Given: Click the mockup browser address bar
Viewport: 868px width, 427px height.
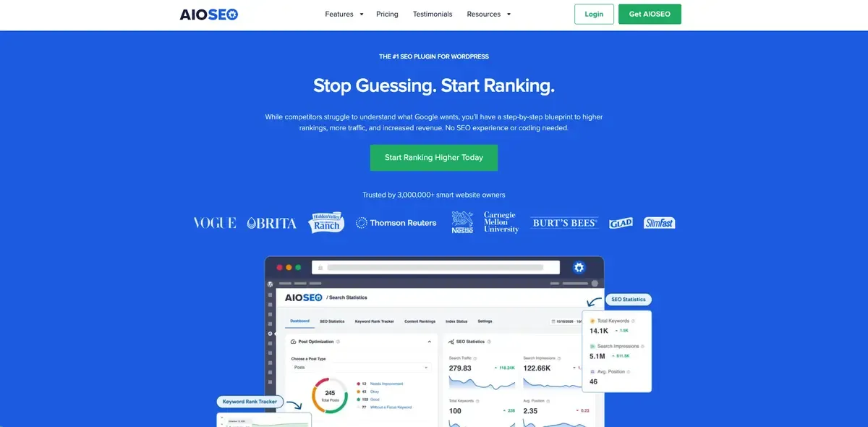Looking at the screenshot, I should point(435,267).
